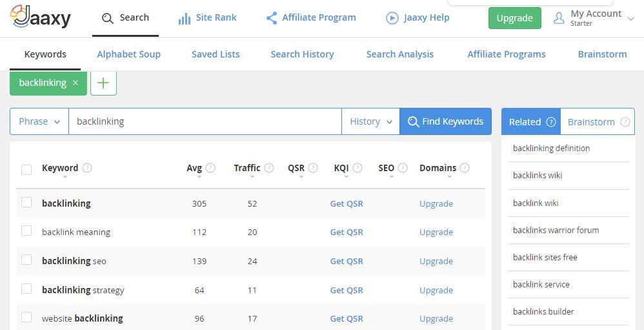Add a new search tab with the plus button
The height and width of the screenshot is (330, 644).
tap(103, 83)
